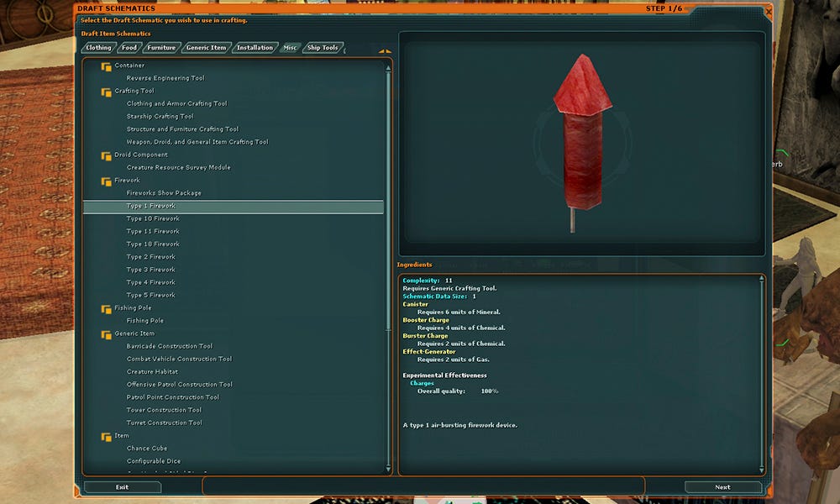This screenshot has width=840, height=504.
Task: Select Type 2 Firework schematic
Action: coord(151,257)
